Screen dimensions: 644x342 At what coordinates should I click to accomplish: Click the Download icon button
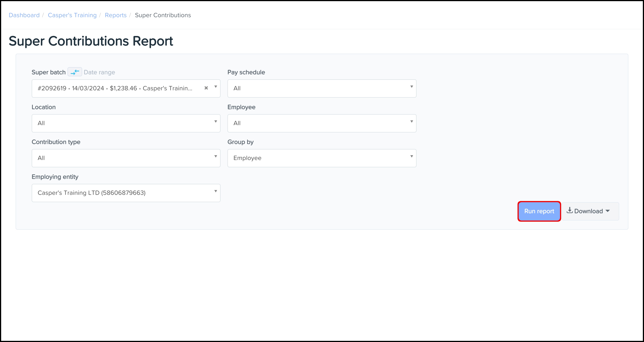[569, 210]
